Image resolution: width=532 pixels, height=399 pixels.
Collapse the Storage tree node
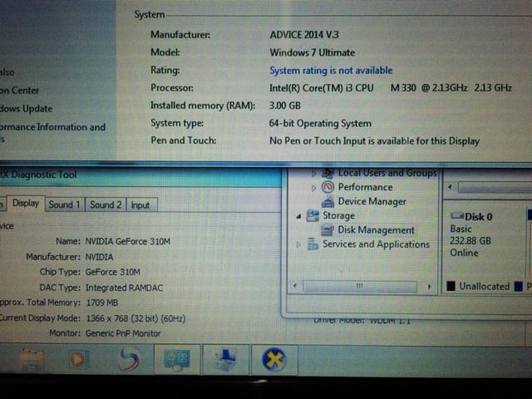(x=299, y=215)
